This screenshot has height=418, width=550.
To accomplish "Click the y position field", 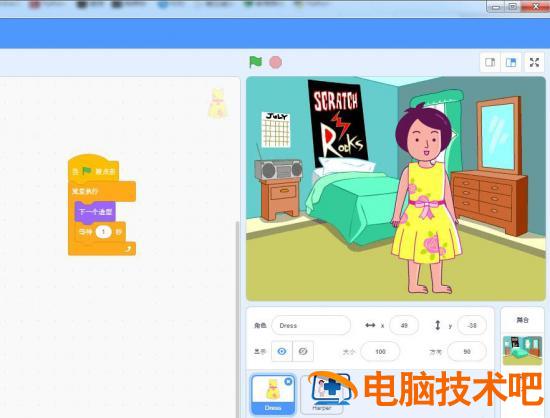I will point(472,325).
